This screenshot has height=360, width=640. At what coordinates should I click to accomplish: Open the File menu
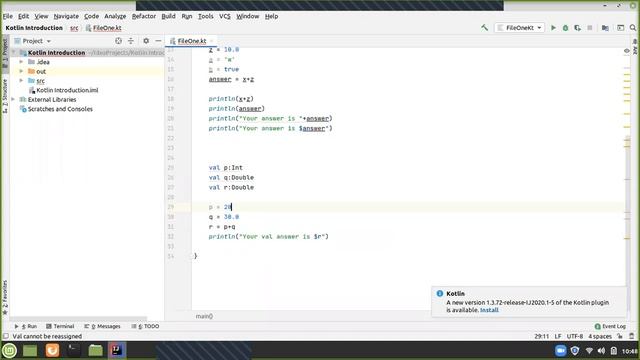click(8, 16)
